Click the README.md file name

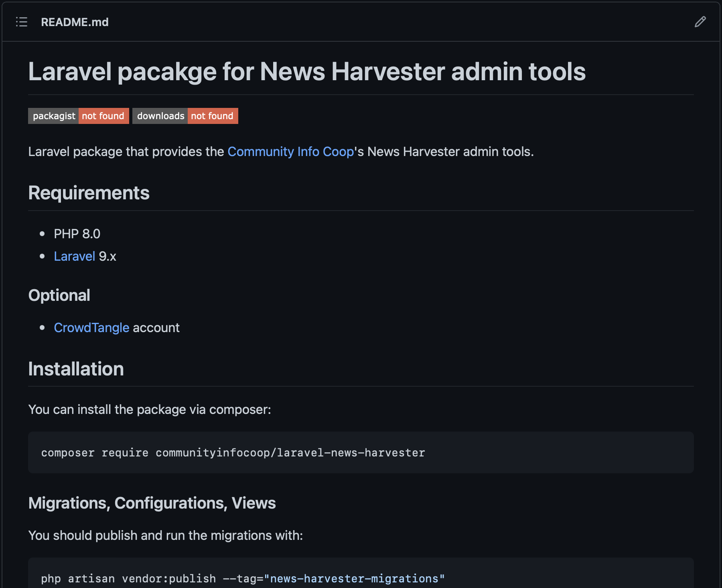(75, 22)
